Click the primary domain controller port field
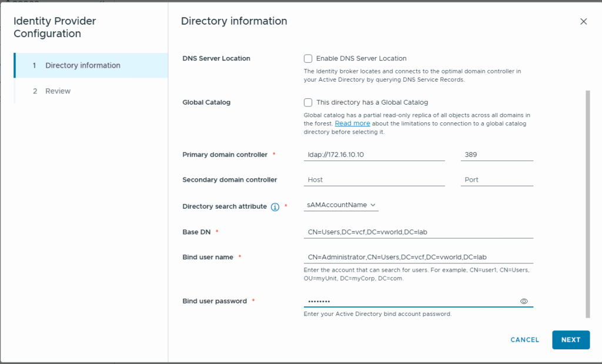Screen dimensions: 602x364 point(496,155)
